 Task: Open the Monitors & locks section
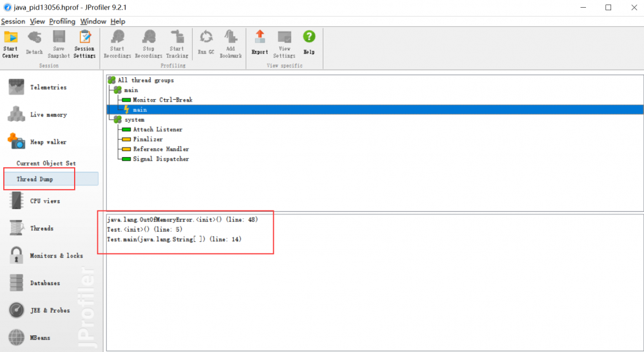[46, 255]
